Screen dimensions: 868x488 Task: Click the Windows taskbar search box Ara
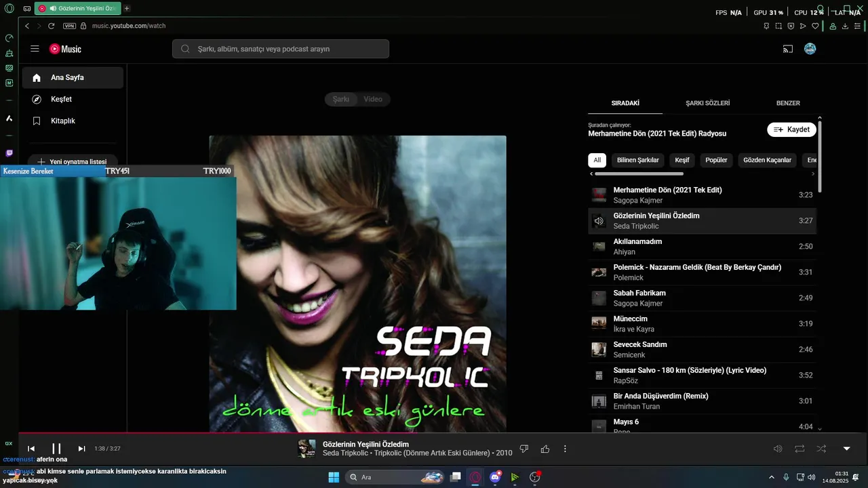point(395,477)
